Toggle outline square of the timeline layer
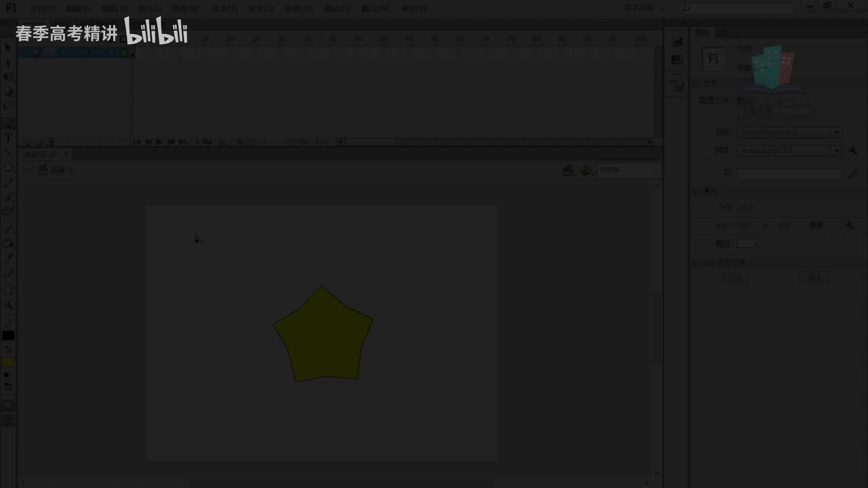The image size is (868, 488). tap(123, 52)
